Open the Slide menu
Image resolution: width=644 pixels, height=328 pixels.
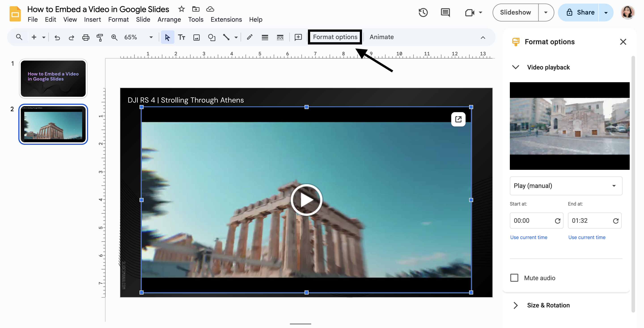[143, 19]
